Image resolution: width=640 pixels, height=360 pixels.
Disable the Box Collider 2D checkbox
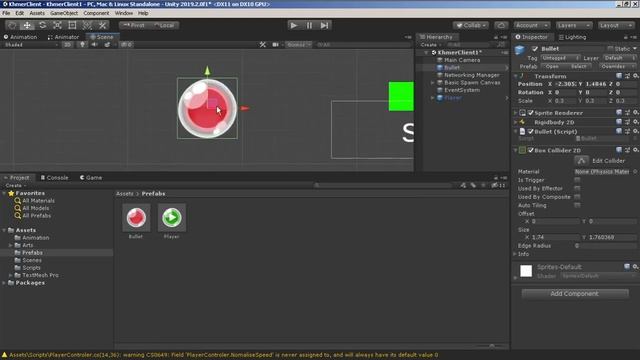(x=531, y=150)
